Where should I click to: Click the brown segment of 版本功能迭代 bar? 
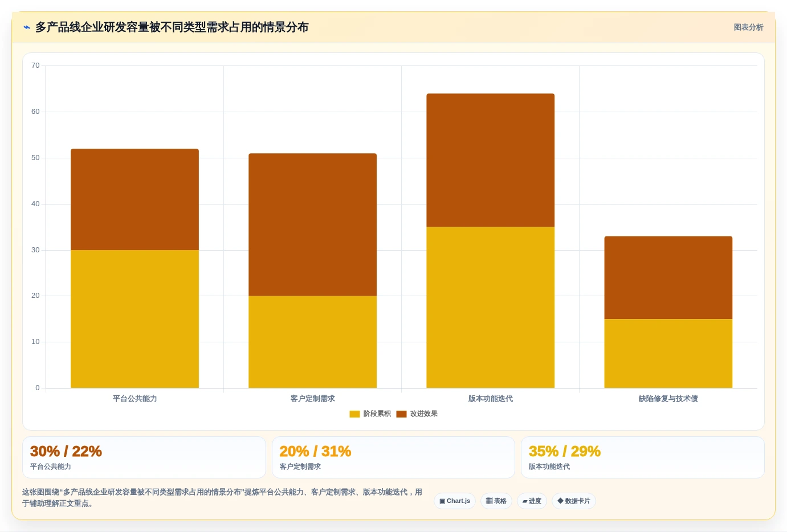490,160
